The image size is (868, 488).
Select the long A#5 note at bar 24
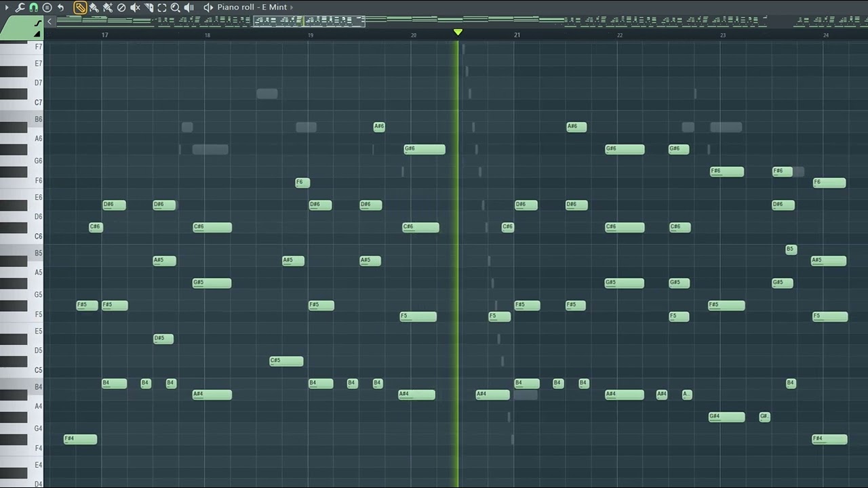click(829, 260)
